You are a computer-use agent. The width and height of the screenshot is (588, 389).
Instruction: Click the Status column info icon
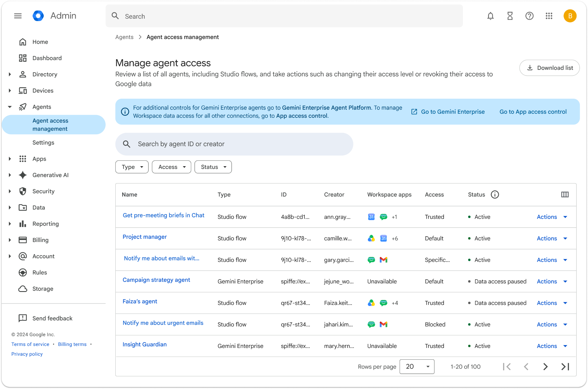[x=495, y=195]
